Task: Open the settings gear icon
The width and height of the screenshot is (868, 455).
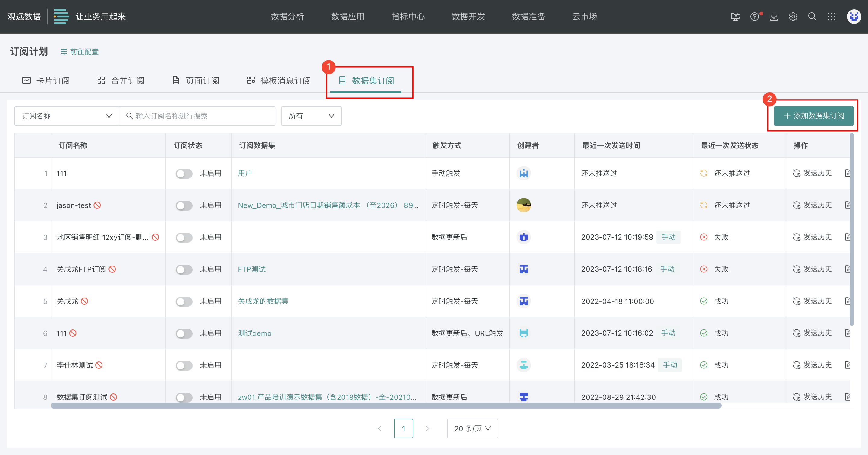Action: pyautogui.click(x=793, y=17)
